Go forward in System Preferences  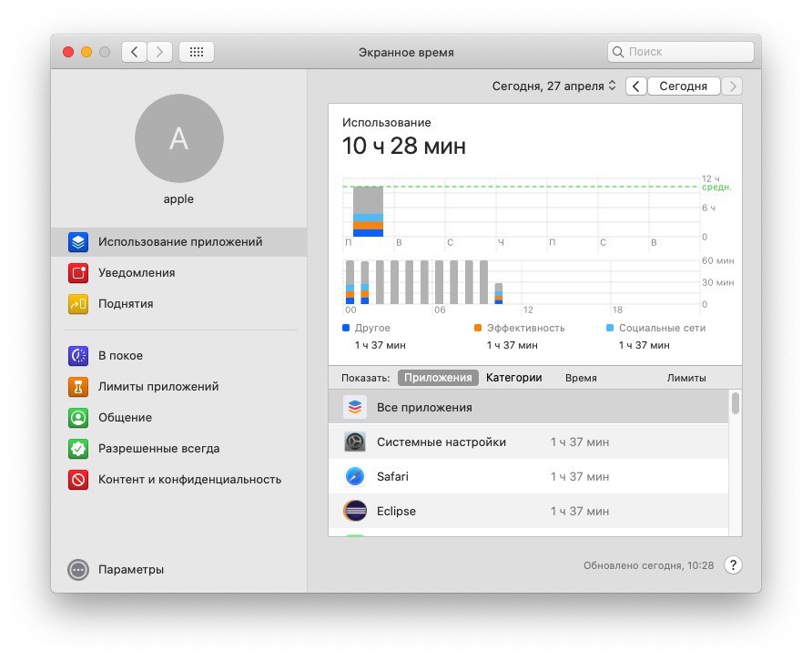click(x=159, y=52)
